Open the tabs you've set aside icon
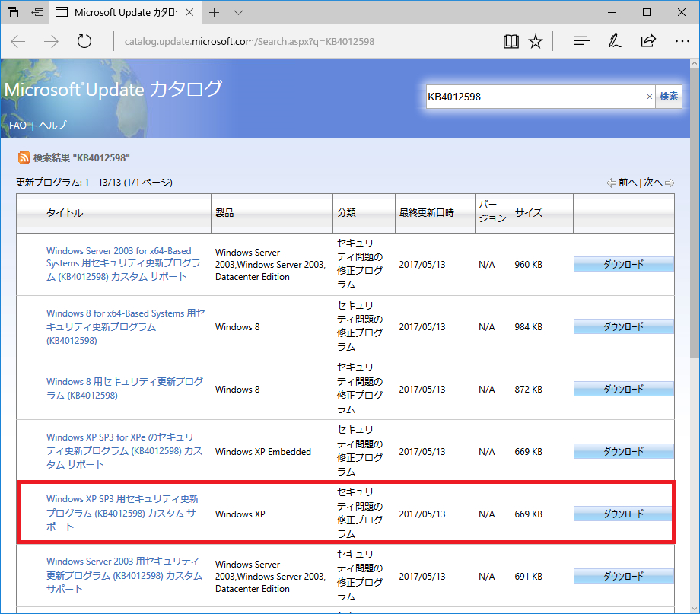 tap(13, 12)
